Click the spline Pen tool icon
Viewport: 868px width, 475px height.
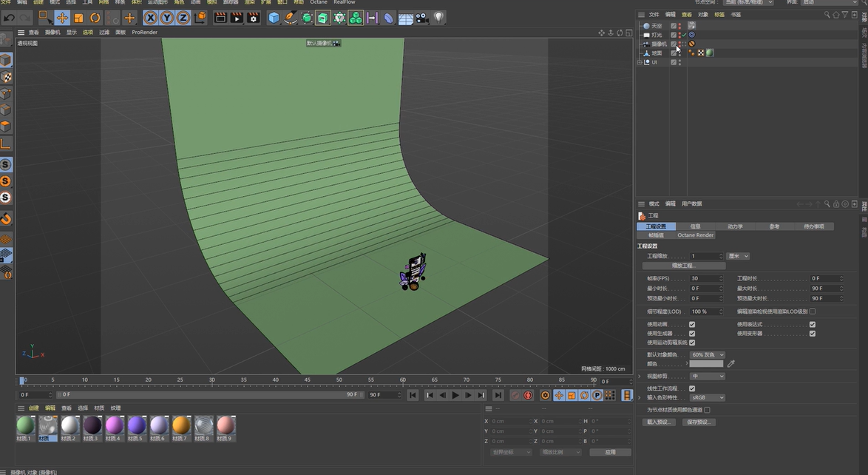pos(290,18)
